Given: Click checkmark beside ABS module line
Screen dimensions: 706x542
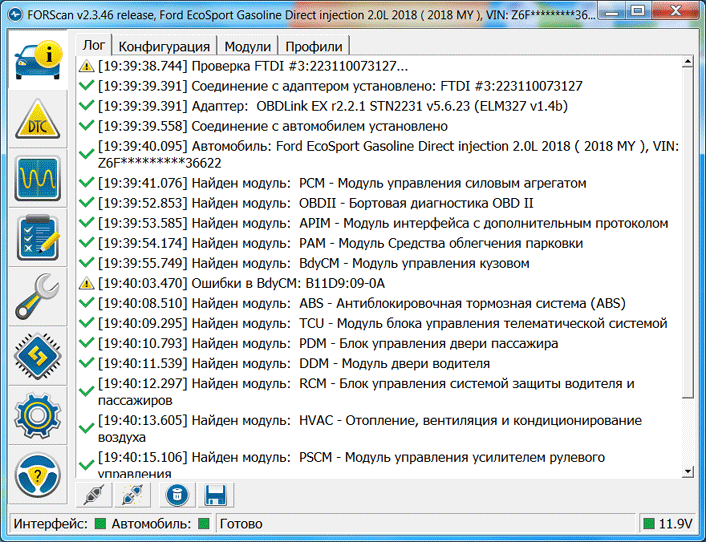Looking at the screenshot, I should [86, 303].
